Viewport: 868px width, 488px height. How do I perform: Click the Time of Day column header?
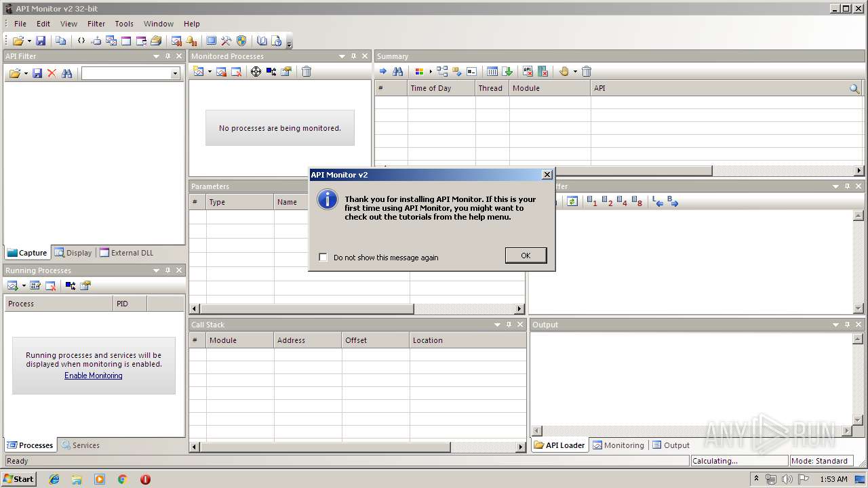(441, 88)
